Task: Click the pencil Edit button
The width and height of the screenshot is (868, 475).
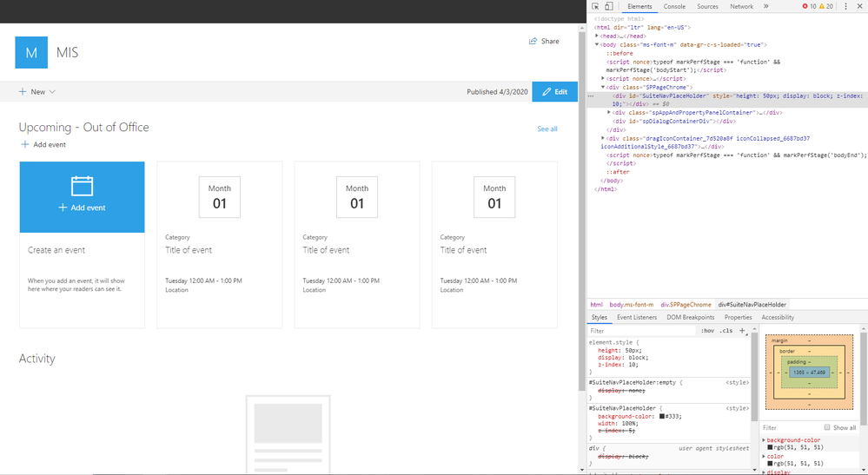Action: click(554, 92)
